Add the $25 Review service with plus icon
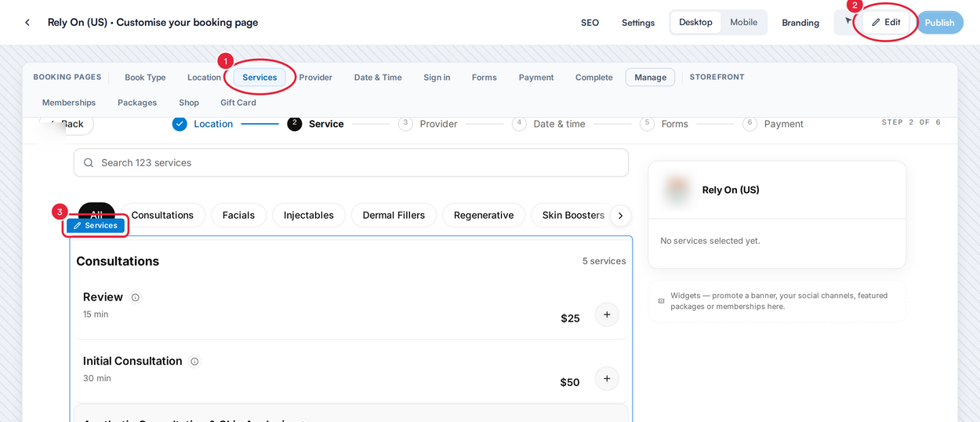 point(607,315)
